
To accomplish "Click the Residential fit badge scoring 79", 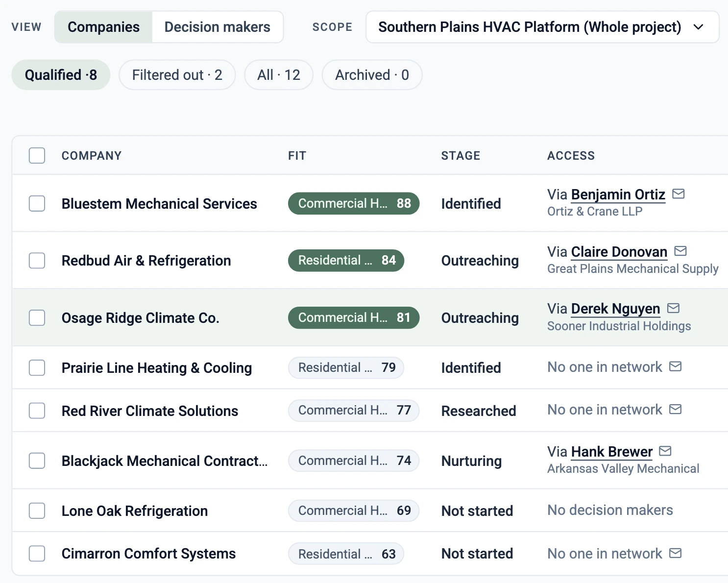I will coord(346,367).
